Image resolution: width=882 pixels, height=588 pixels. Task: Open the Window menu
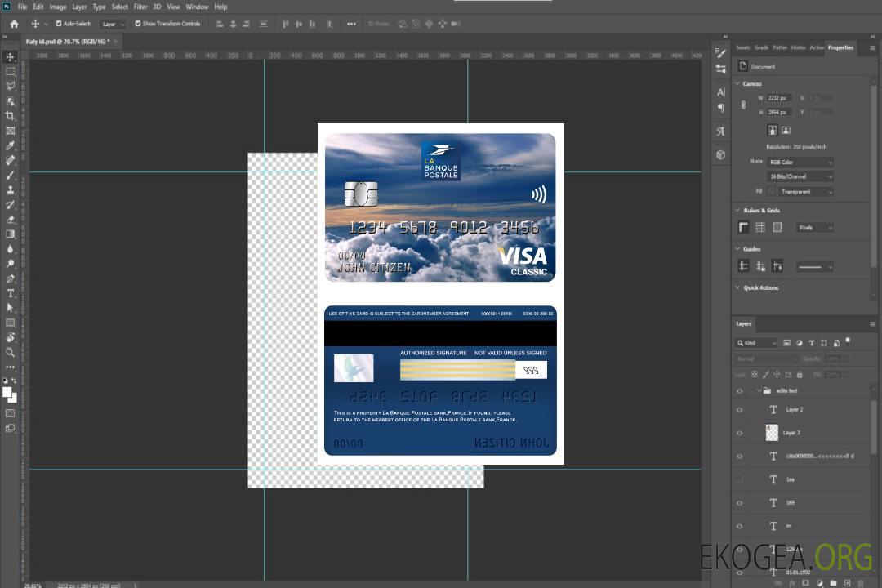197,7
